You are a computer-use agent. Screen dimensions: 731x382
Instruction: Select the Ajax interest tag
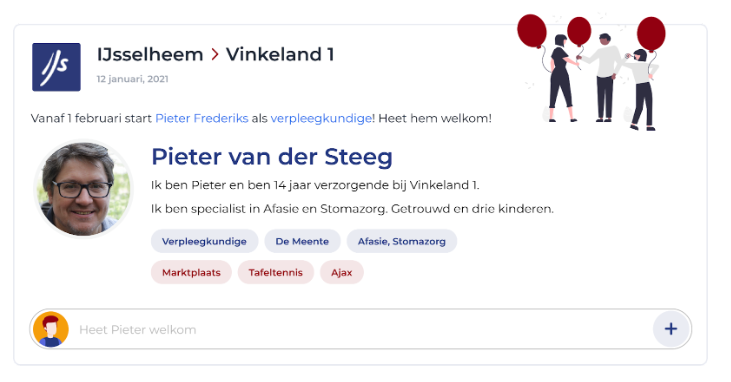pos(342,272)
